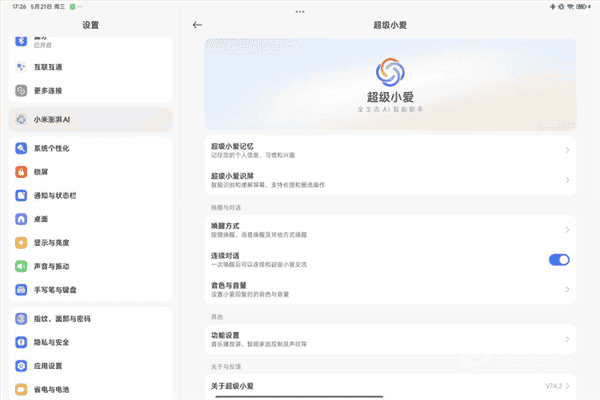600x400 pixels.
Task: Click the 设置 header title
Action: (x=91, y=25)
